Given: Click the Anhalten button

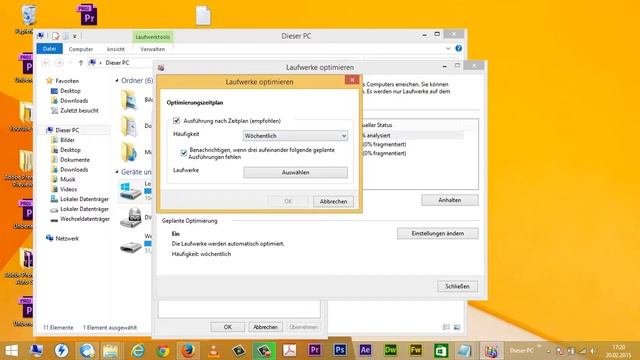Looking at the screenshot, I should click(x=450, y=200).
